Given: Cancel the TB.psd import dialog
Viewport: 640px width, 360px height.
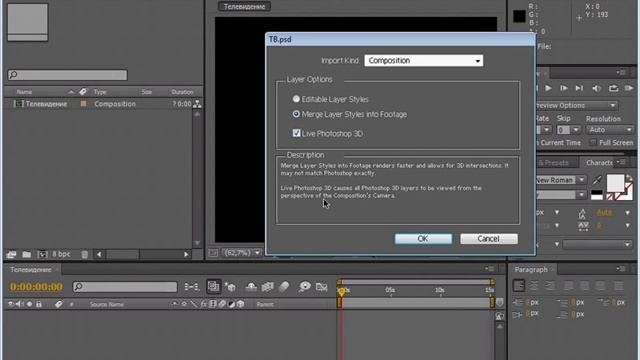Looking at the screenshot, I should click(489, 239).
